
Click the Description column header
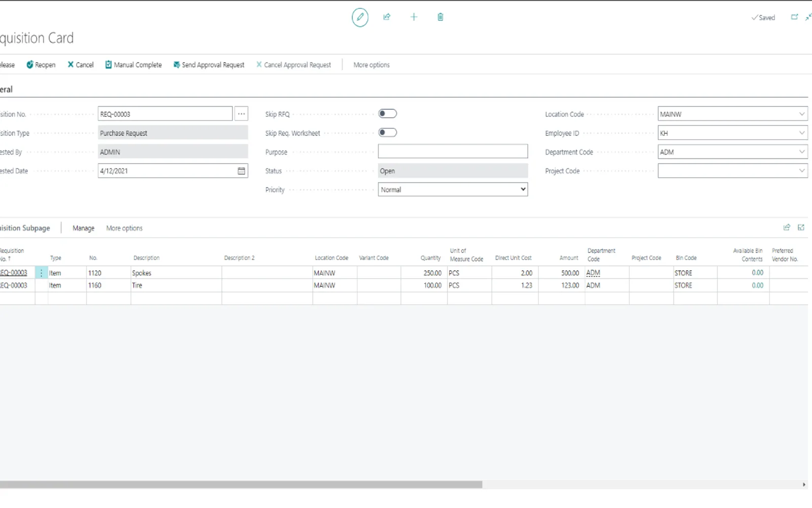(146, 258)
